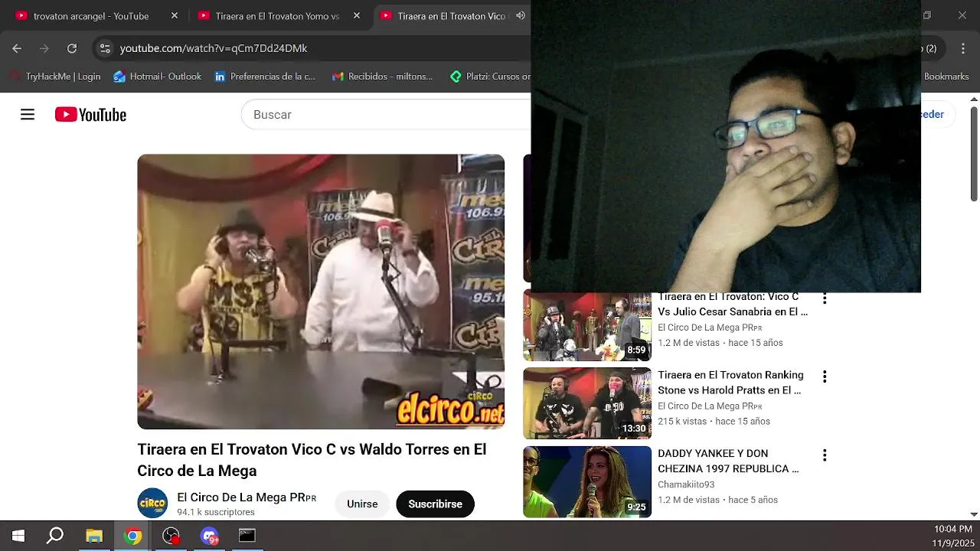
Task: Open LinkedIn 'Preferencias de la c...' bookmark
Action: [x=265, y=77]
